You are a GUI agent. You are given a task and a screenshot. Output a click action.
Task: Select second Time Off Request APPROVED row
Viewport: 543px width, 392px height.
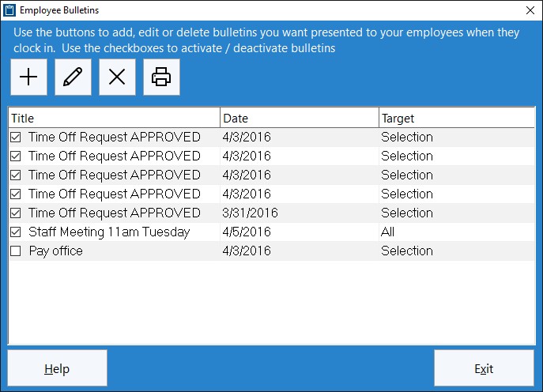[x=272, y=156]
